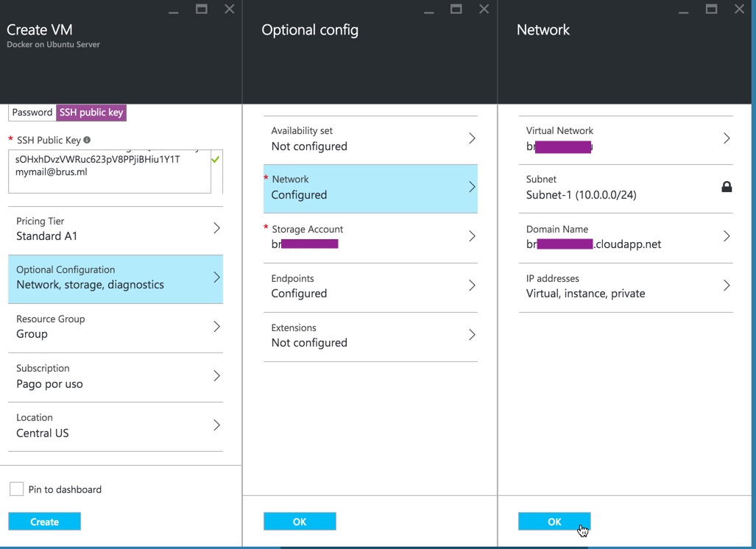Confirm Network blade with OK
Image resolution: width=756 pixels, height=549 pixels.
[x=554, y=522]
